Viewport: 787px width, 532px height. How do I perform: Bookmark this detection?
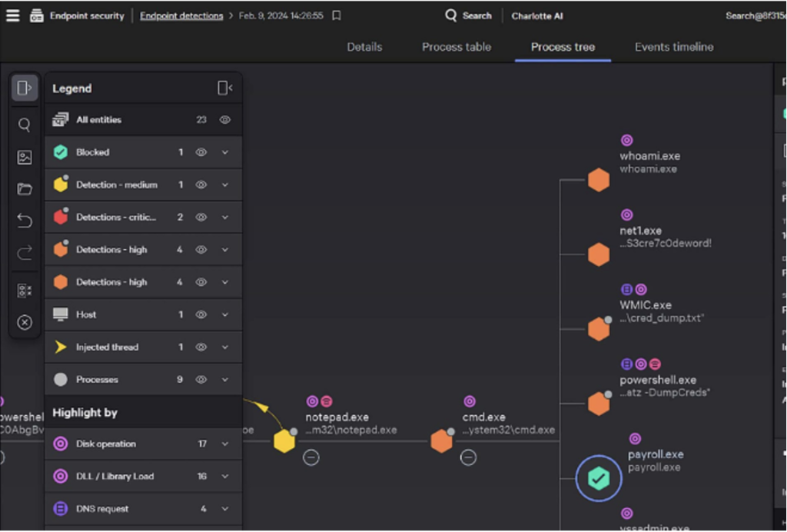coord(337,15)
